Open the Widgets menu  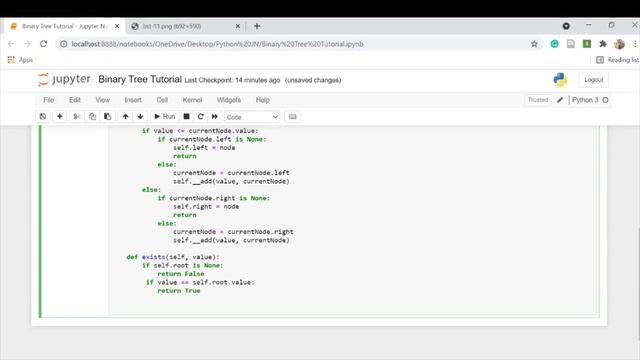click(x=229, y=100)
